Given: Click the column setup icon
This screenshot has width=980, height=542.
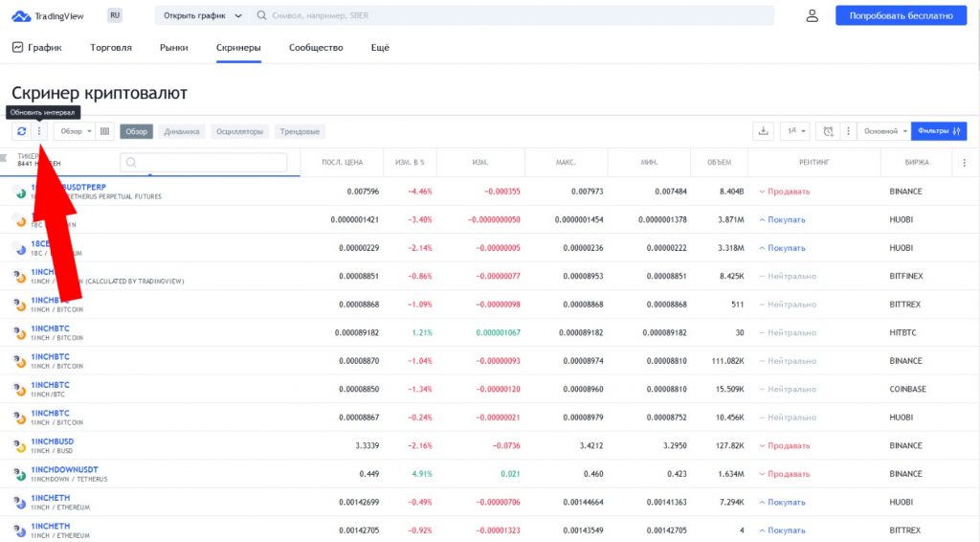Looking at the screenshot, I should pos(105,131).
